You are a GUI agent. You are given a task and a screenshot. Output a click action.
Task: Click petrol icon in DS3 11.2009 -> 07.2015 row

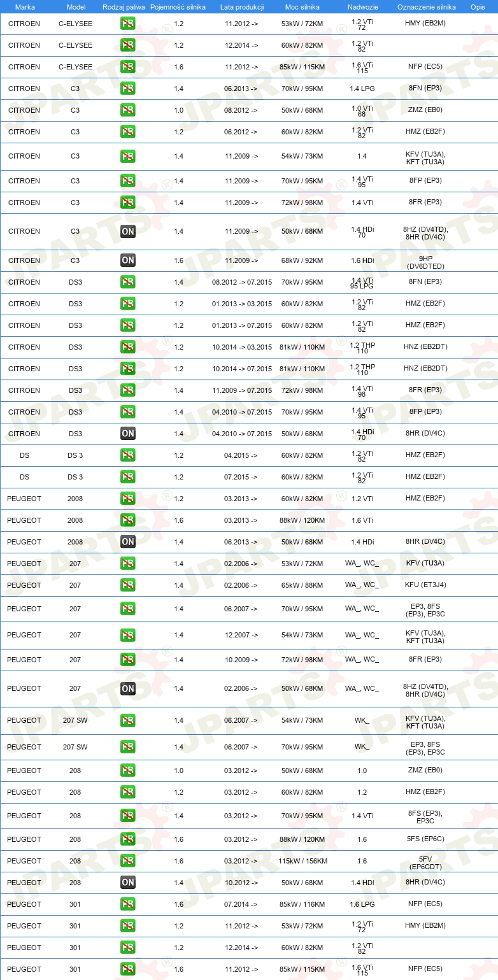127,390
